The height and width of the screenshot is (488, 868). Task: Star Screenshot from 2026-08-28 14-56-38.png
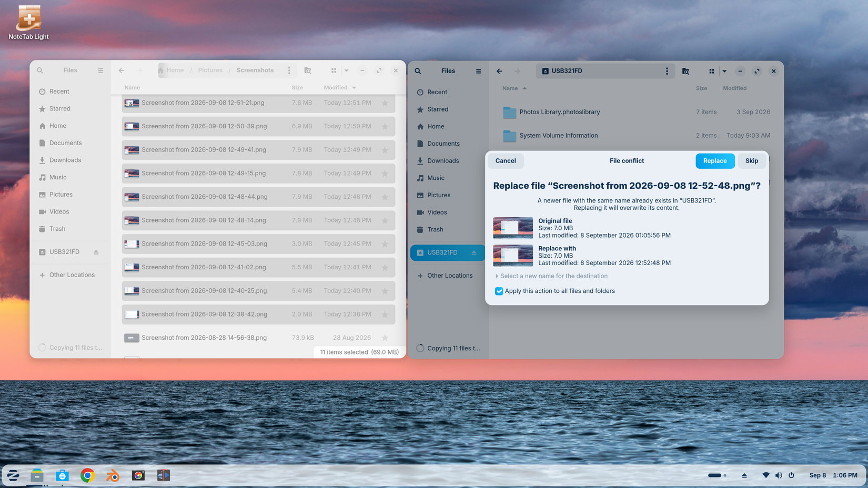pyautogui.click(x=385, y=338)
